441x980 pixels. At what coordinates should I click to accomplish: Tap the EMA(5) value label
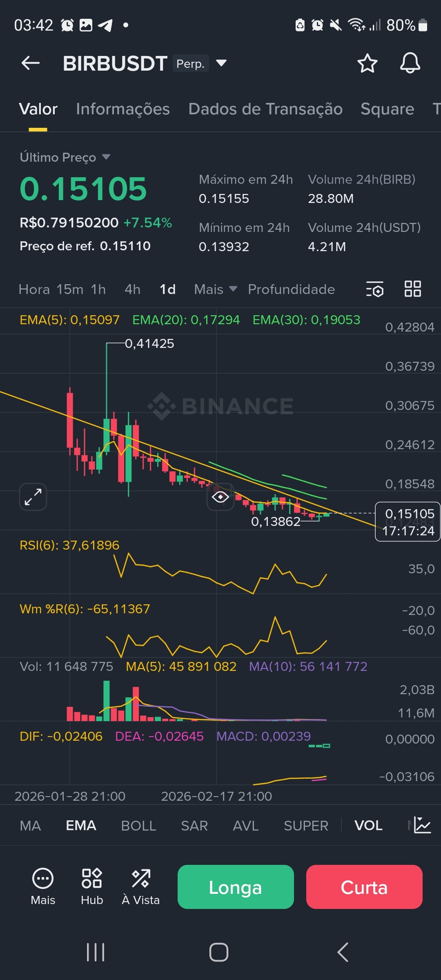[70, 320]
